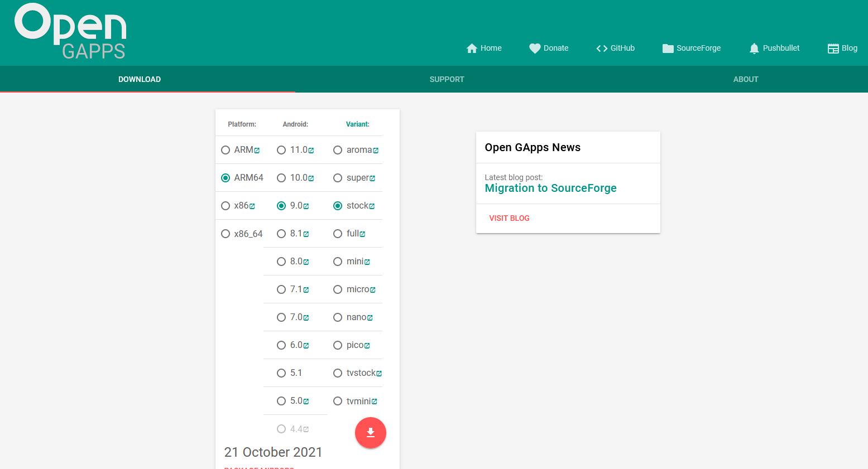The image size is (868, 469).
Task: Select the Android 5.0 radio button
Action: tap(281, 401)
